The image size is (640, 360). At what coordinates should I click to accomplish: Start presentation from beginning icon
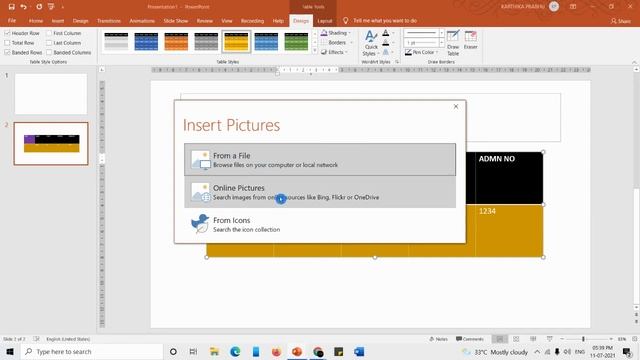(x=51, y=7)
